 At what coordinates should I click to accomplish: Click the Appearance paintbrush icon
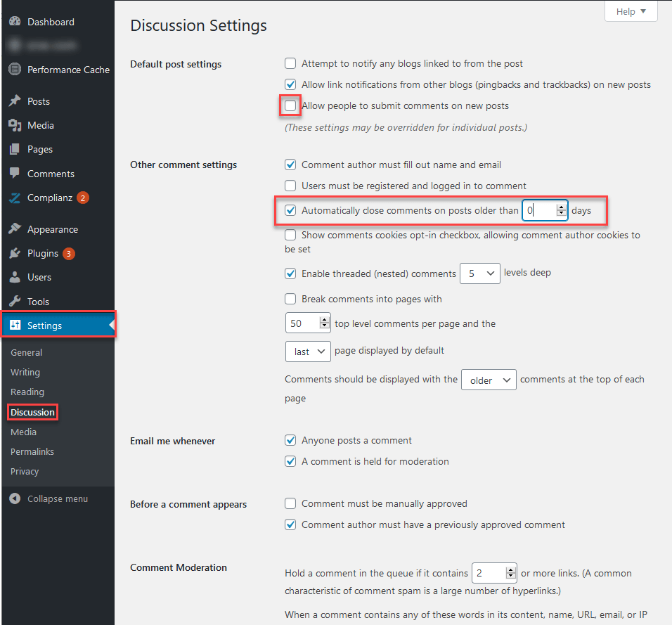[x=15, y=229]
